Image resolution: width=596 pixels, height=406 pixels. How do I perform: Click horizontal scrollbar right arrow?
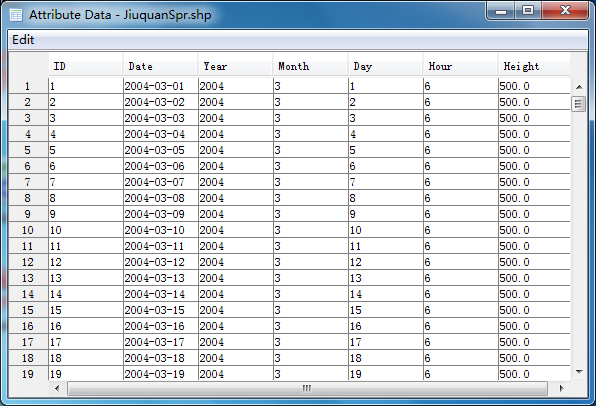(562, 388)
